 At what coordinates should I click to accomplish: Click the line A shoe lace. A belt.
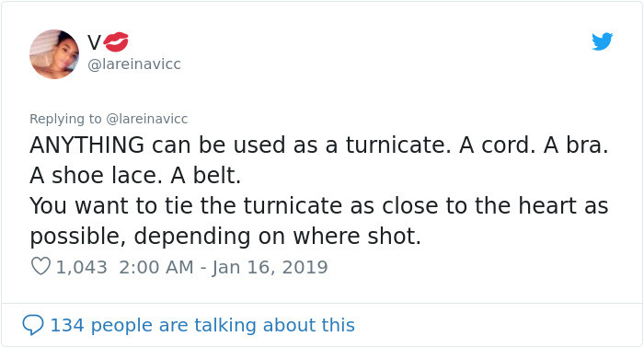[x=135, y=176]
